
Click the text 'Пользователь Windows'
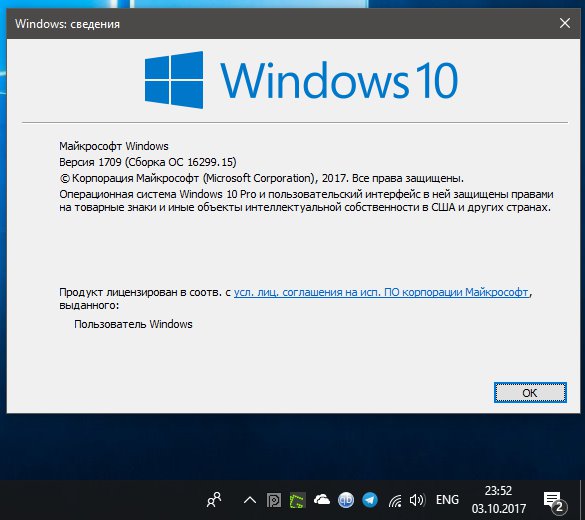133,324
